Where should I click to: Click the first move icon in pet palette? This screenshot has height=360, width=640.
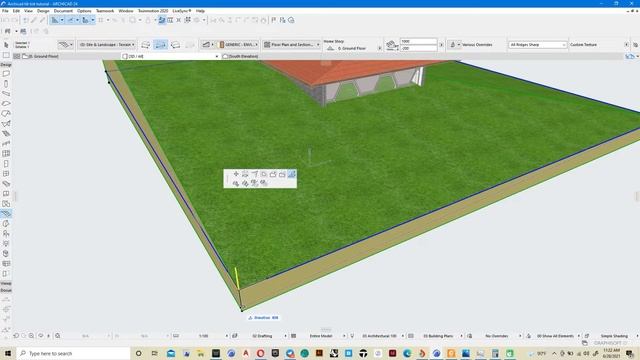(x=236, y=174)
